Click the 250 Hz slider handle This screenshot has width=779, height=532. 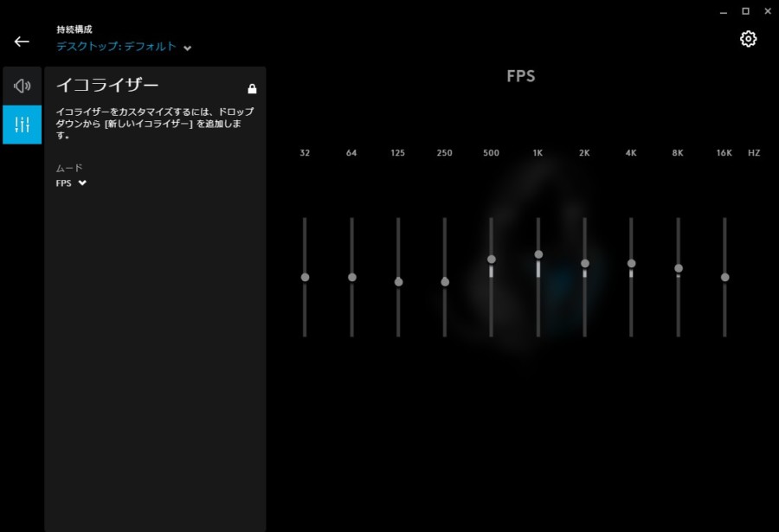coord(445,282)
